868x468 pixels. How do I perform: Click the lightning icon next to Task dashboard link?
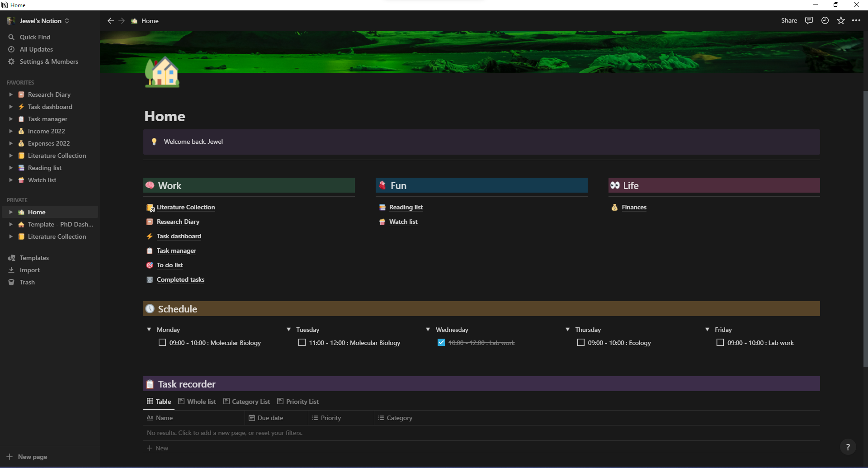[x=150, y=236]
